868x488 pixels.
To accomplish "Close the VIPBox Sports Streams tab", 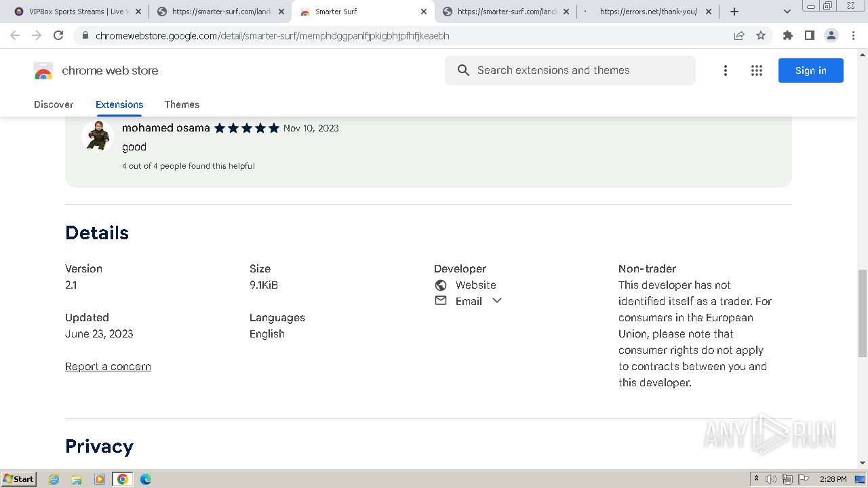I will pos(138,12).
